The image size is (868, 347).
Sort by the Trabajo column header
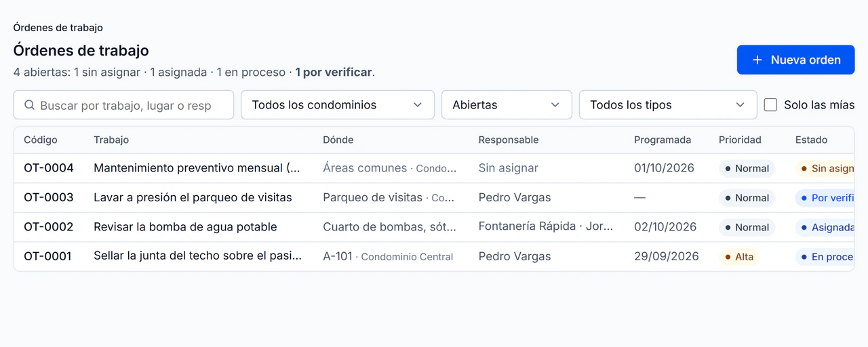pyautogui.click(x=111, y=140)
